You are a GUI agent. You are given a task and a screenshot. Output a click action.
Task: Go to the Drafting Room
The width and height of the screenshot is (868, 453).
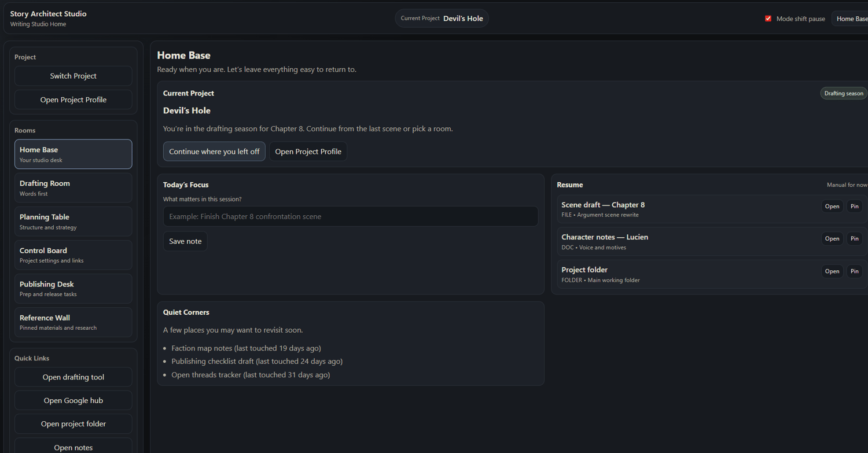[73, 187]
